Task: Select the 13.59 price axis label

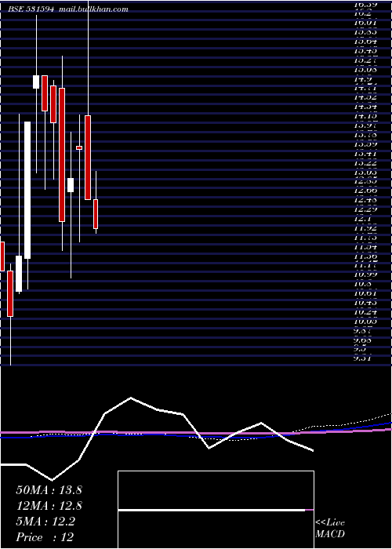Action: pos(366,144)
